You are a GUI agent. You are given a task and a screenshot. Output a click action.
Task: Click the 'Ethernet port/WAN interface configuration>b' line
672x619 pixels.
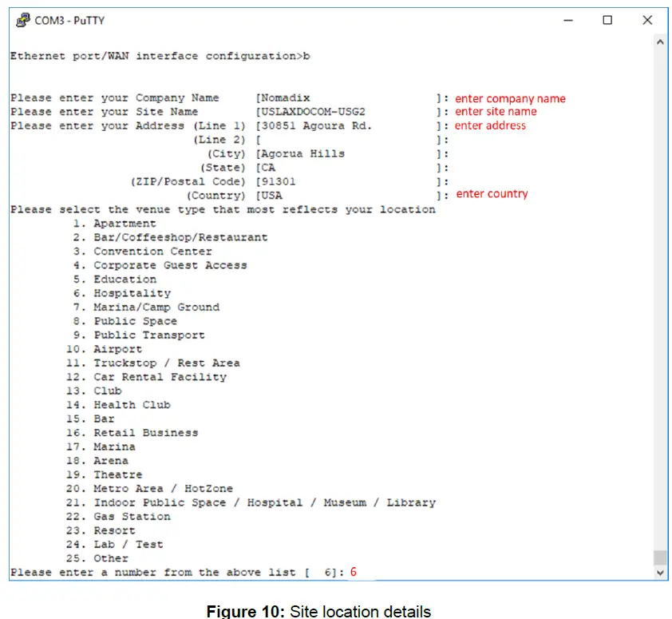160,56
